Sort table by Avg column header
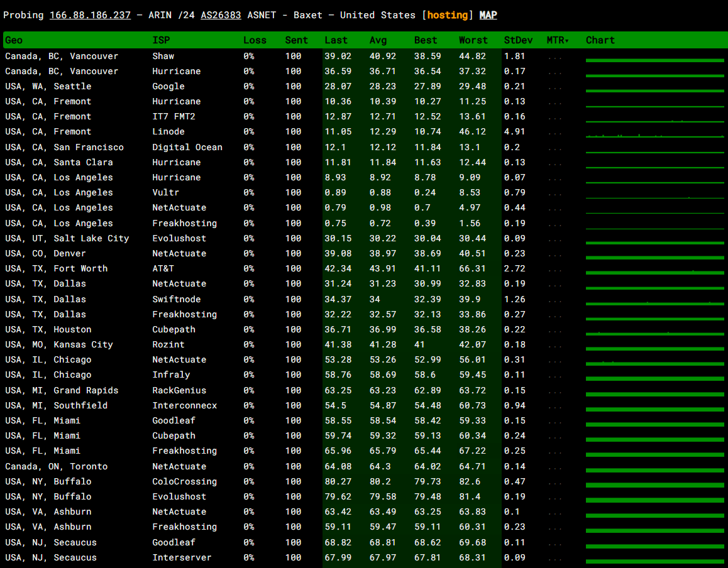 [x=378, y=40]
